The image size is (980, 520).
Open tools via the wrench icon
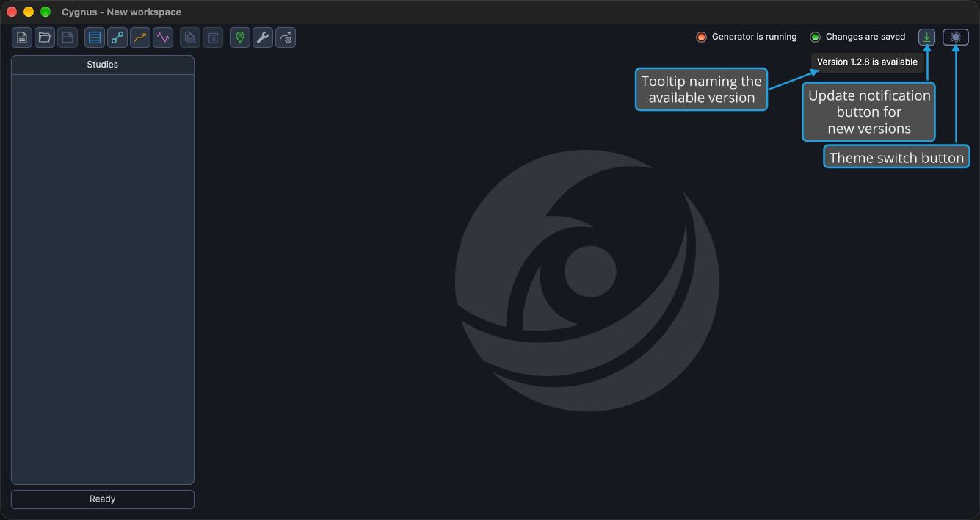coord(263,37)
